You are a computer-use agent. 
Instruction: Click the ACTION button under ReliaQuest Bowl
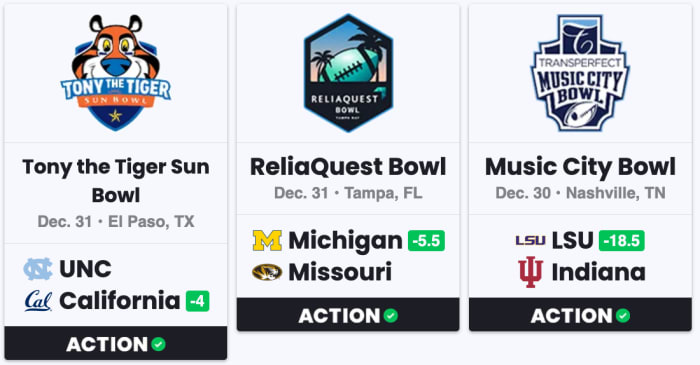click(348, 315)
